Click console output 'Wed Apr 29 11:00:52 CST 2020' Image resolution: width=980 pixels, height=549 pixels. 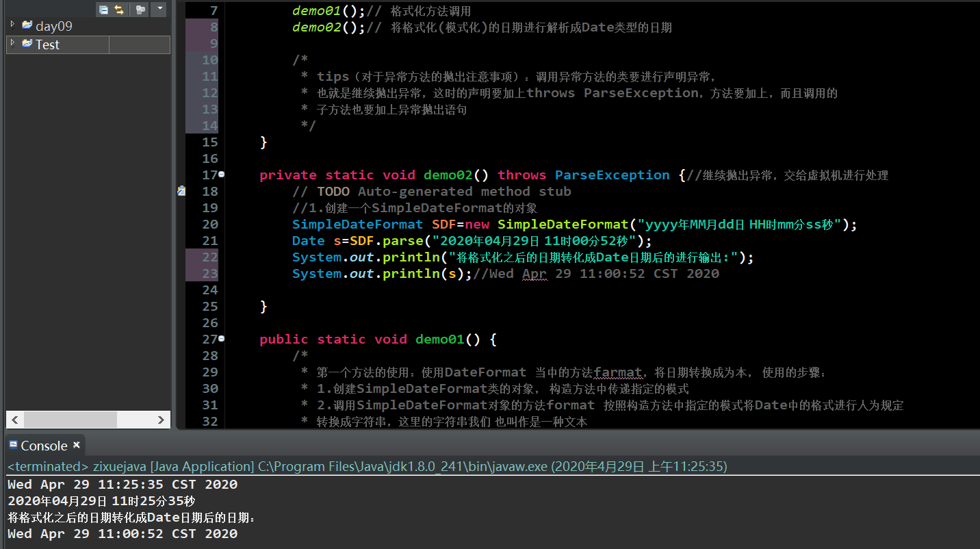[x=122, y=534]
